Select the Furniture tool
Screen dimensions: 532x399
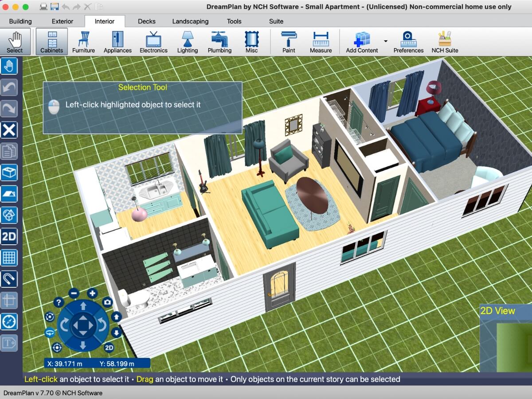pyautogui.click(x=83, y=42)
